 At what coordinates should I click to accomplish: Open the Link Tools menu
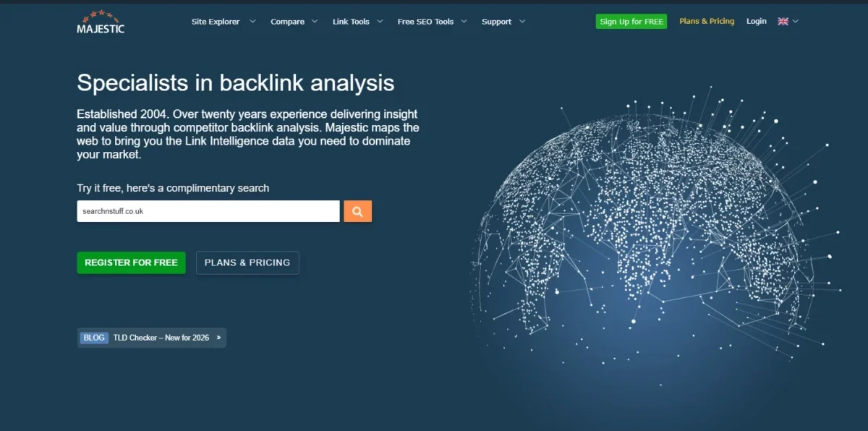[351, 22]
